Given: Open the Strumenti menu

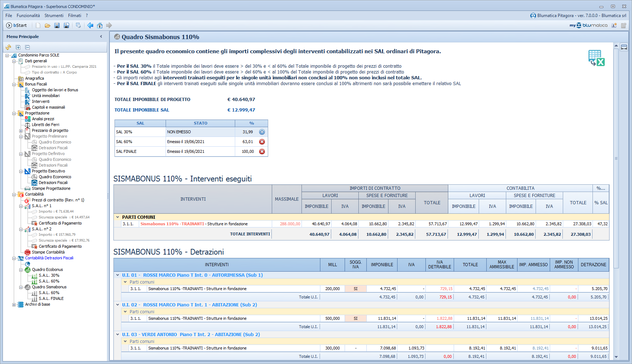Looking at the screenshot, I should [54, 16].
